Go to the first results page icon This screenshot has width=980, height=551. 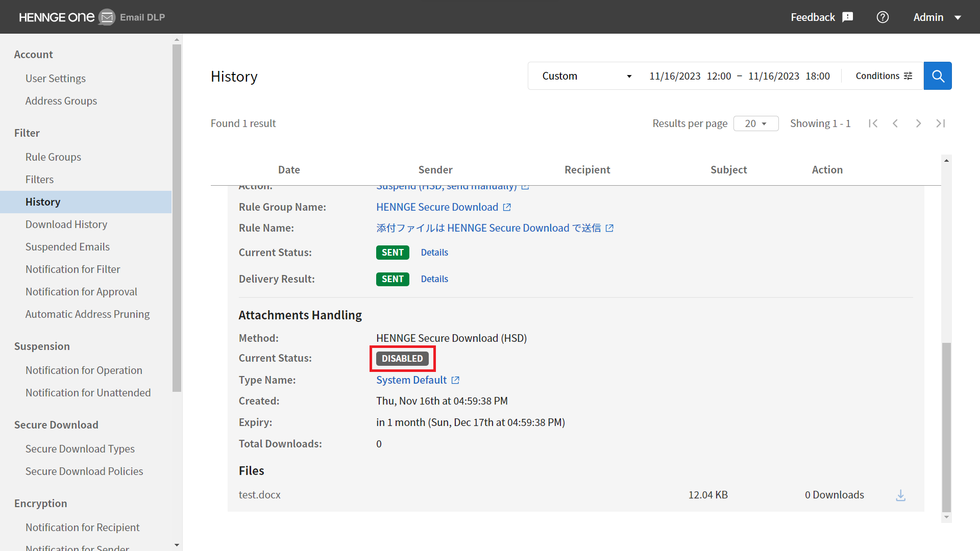coord(873,123)
